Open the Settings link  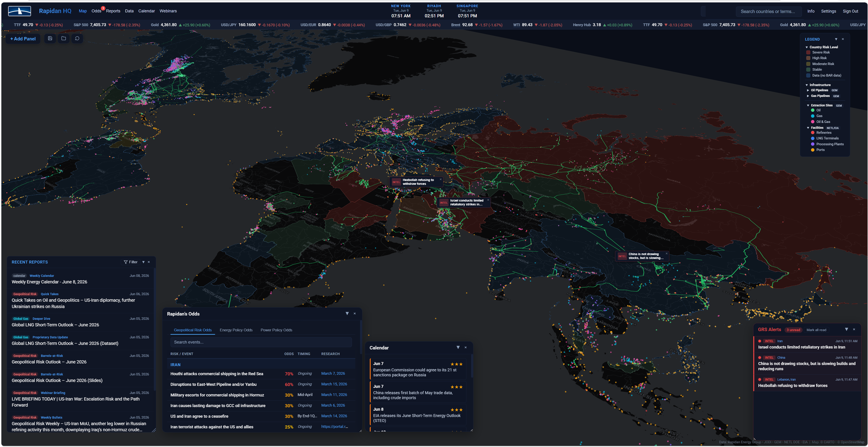828,11
